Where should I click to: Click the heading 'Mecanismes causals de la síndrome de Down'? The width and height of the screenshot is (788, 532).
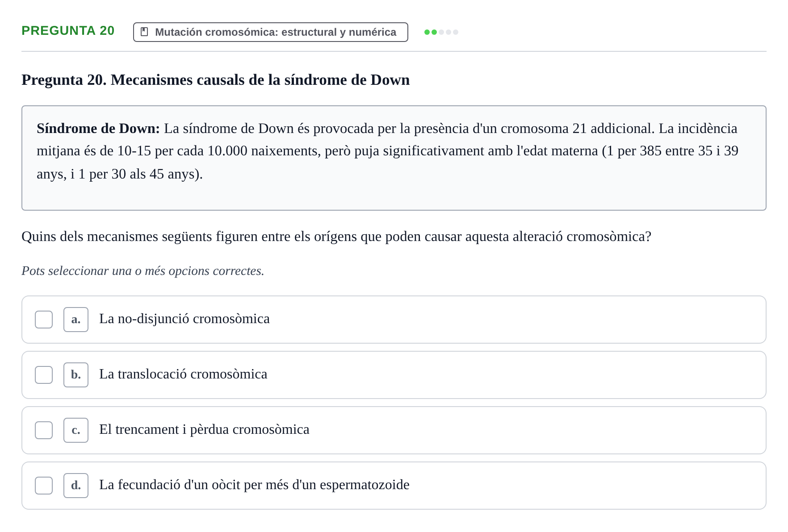click(260, 80)
